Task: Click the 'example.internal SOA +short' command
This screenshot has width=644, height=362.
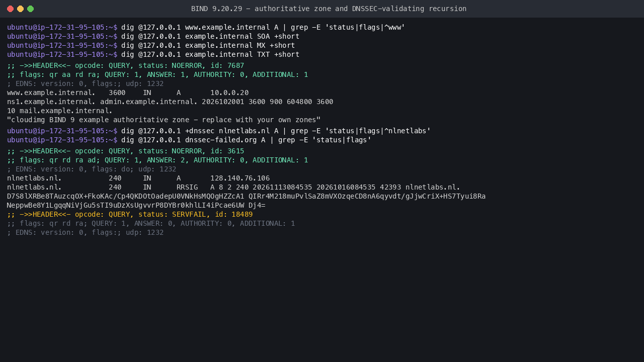Action: 210,36
